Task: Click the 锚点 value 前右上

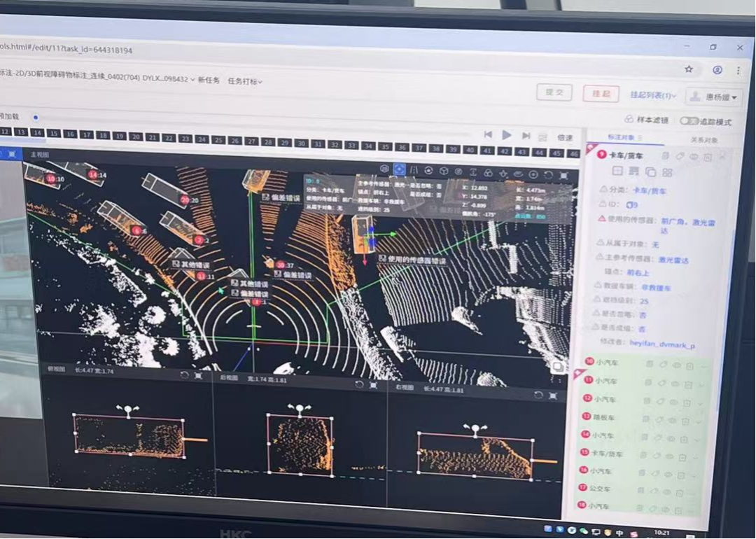Action: pyautogui.click(x=638, y=272)
